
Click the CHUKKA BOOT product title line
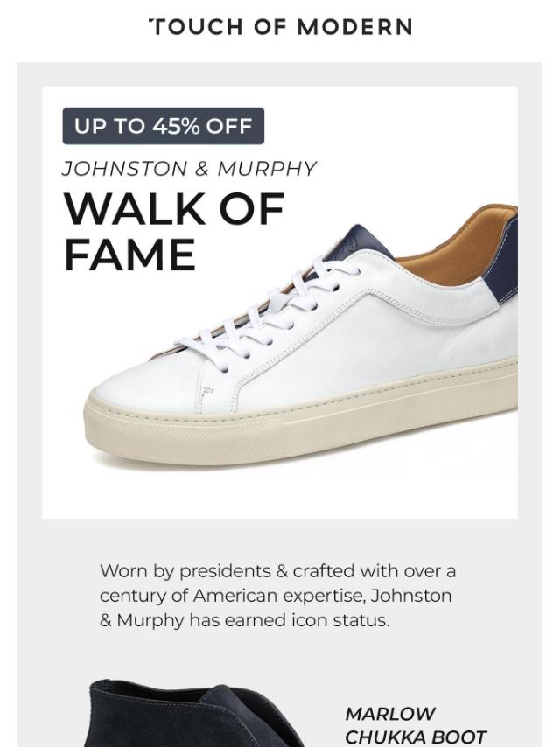pos(416,737)
